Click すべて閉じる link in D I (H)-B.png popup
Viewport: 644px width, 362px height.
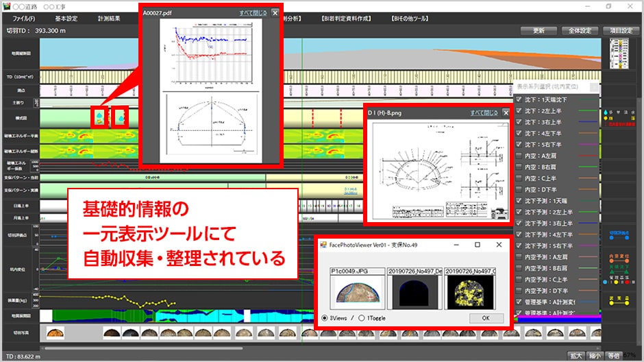click(x=484, y=112)
